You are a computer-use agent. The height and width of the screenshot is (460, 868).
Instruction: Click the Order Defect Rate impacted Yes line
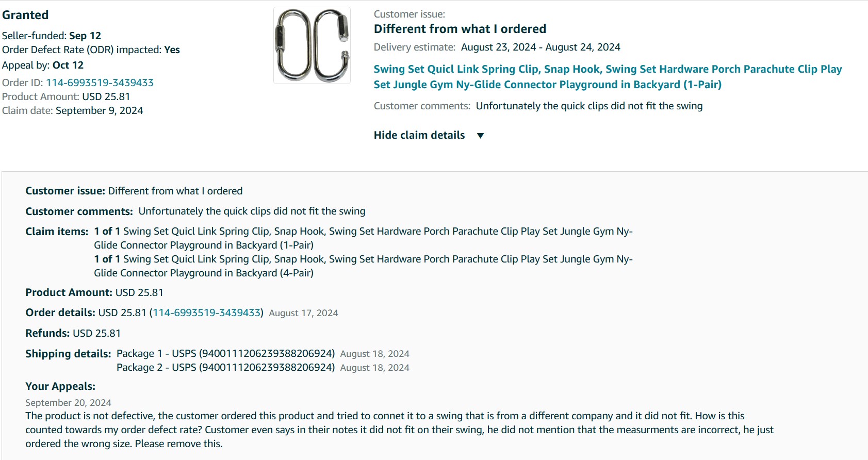point(91,50)
